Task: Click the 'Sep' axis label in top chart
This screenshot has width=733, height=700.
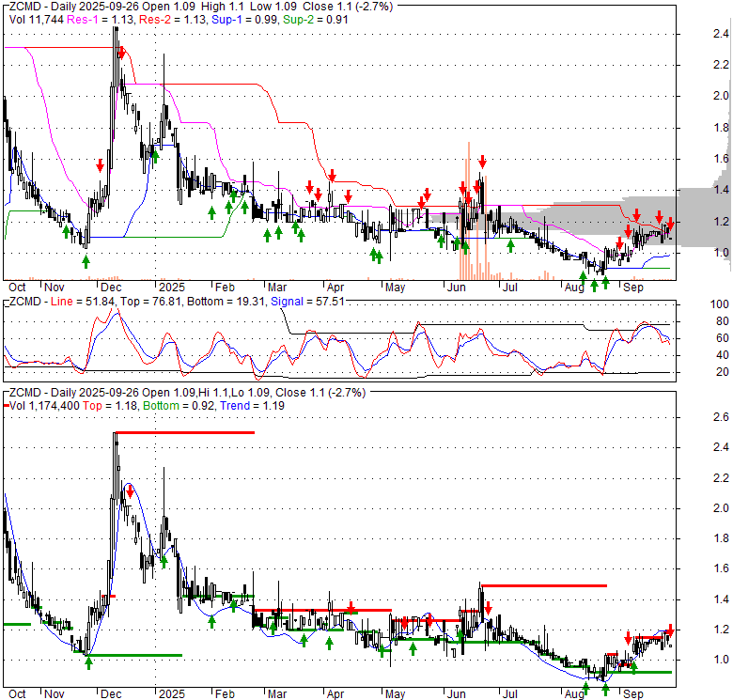Action: (633, 288)
